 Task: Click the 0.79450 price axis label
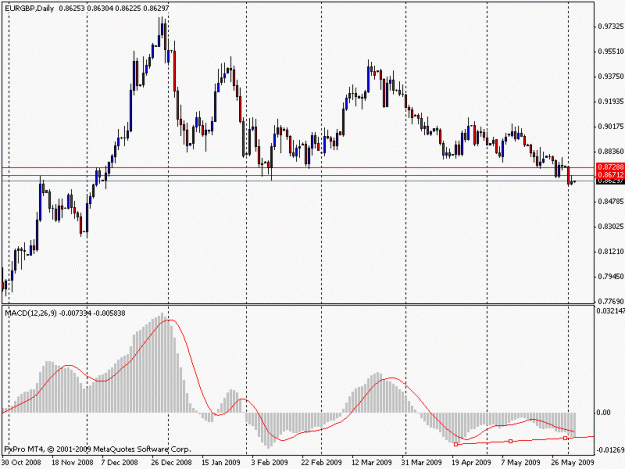coord(611,276)
